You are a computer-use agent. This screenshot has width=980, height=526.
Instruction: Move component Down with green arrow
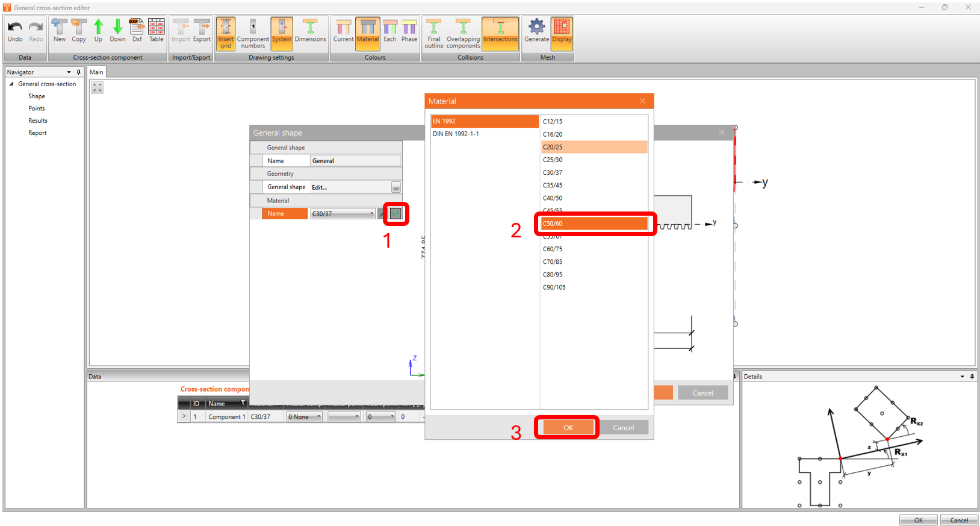pyautogui.click(x=117, y=31)
